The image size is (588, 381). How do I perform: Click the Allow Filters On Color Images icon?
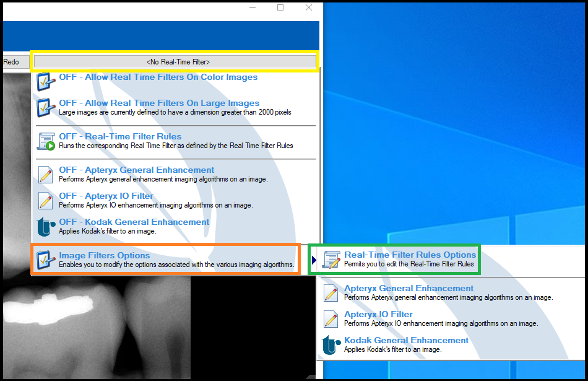[46, 81]
